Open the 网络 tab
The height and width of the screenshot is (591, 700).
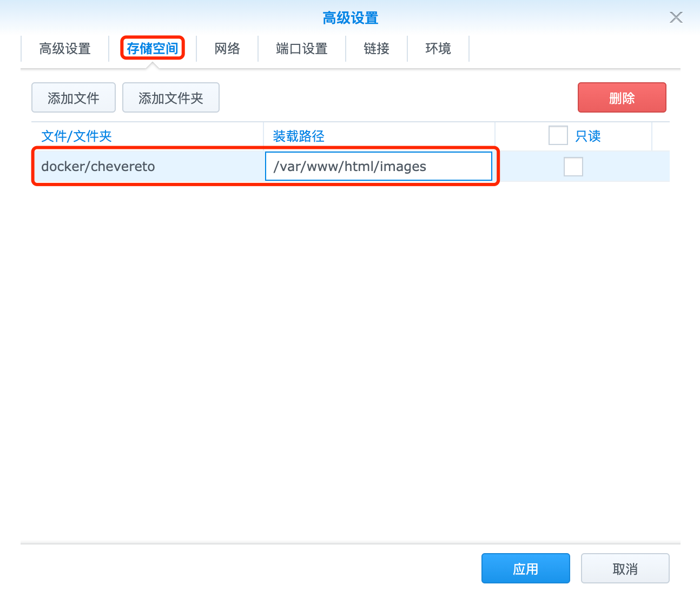pyautogui.click(x=227, y=49)
